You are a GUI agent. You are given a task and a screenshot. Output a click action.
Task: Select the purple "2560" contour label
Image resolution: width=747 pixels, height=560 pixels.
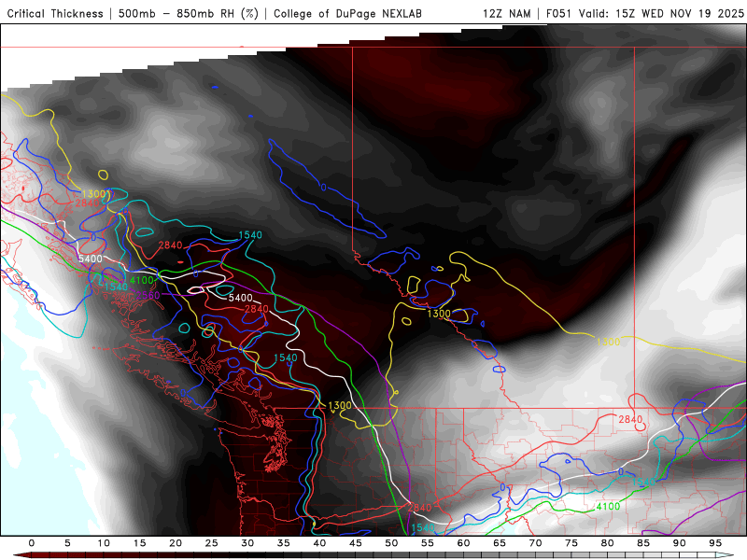(148, 295)
